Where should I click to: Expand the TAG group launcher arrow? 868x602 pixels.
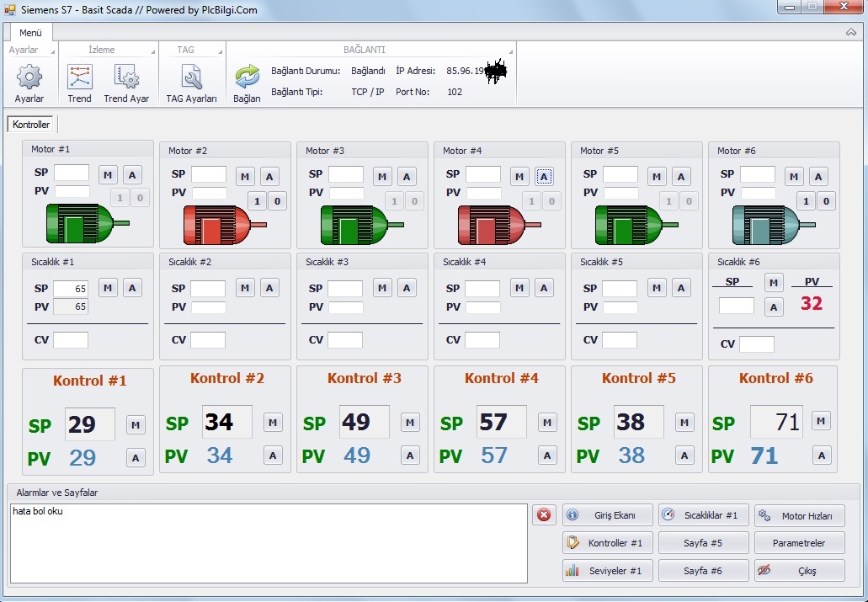pos(221,52)
